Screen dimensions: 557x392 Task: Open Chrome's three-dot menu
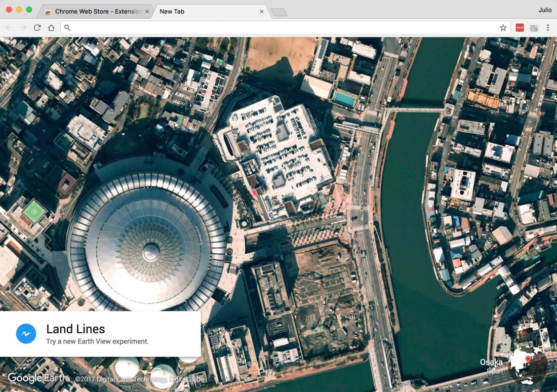[x=548, y=28]
